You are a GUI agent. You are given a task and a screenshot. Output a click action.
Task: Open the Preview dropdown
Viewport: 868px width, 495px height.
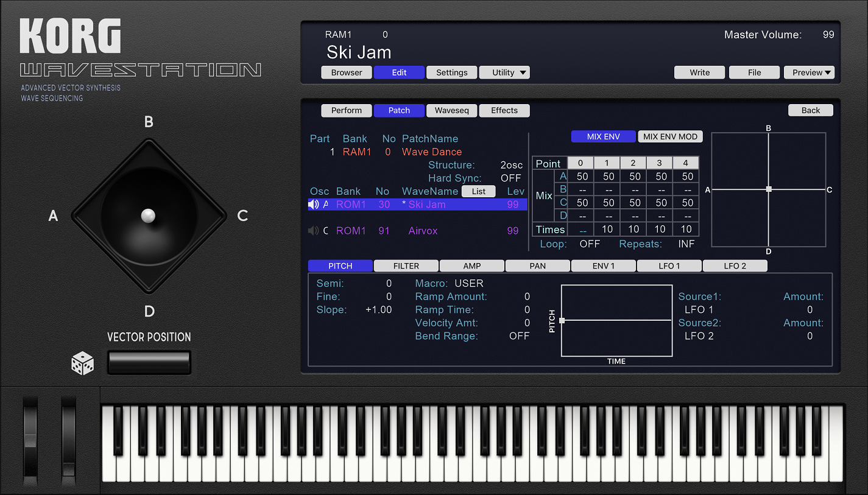click(x=809, y=72)
